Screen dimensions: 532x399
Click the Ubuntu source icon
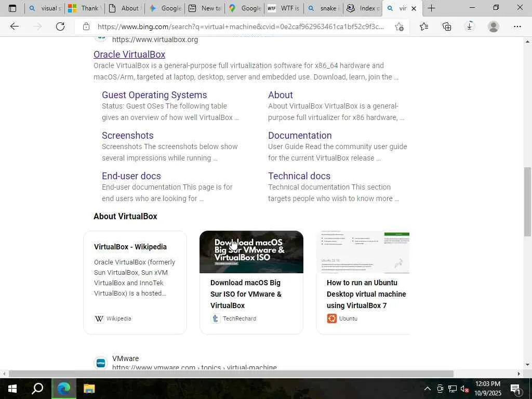[x=332, y=318]
